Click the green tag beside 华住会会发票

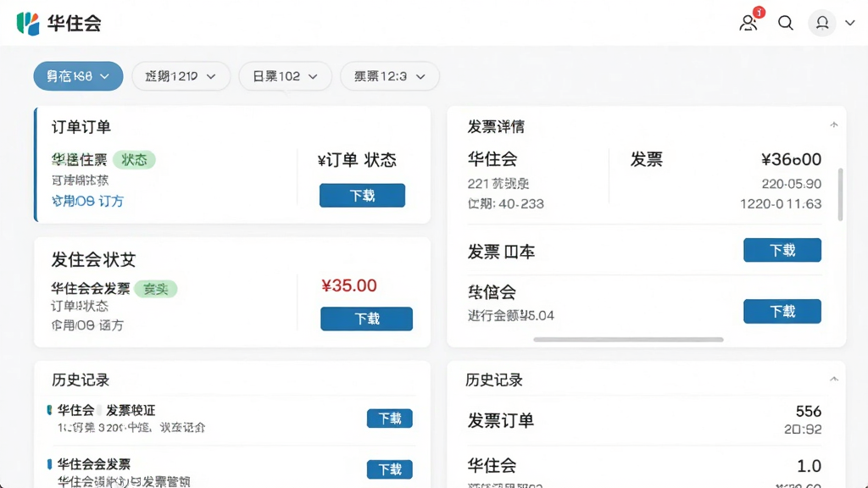pyautogui.click(x=156, y=289)
